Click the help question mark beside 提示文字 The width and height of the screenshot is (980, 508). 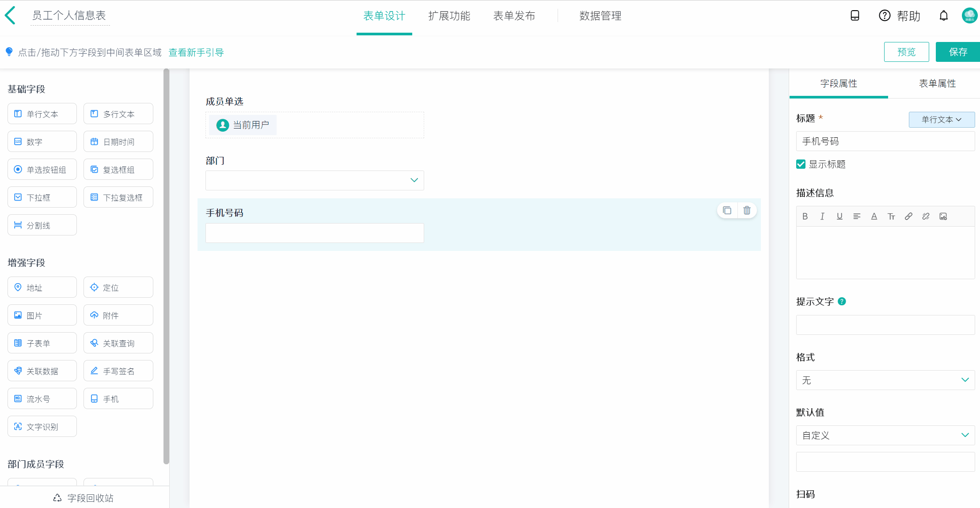click(x=842, y=302)
